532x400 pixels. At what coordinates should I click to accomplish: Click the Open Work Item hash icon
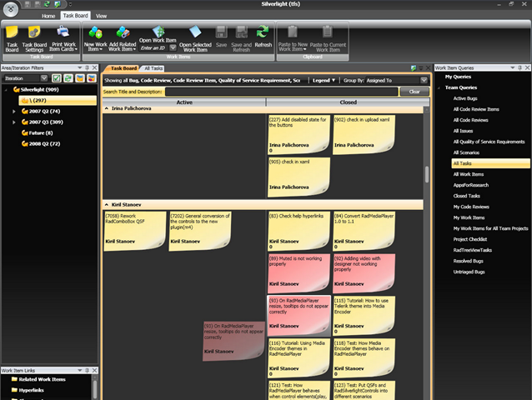[x=158, y=31]
